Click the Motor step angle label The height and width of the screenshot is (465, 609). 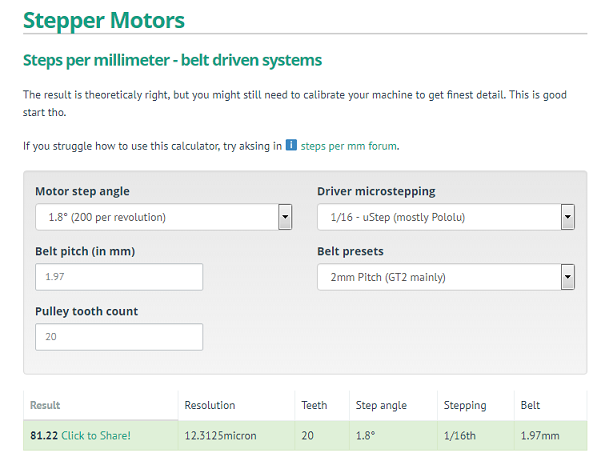point(82,191)
